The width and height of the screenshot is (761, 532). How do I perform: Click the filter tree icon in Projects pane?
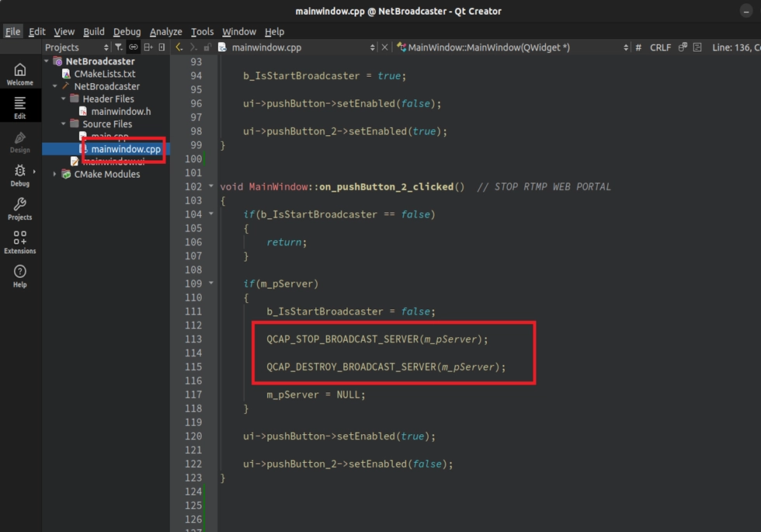tap(118, 47)
